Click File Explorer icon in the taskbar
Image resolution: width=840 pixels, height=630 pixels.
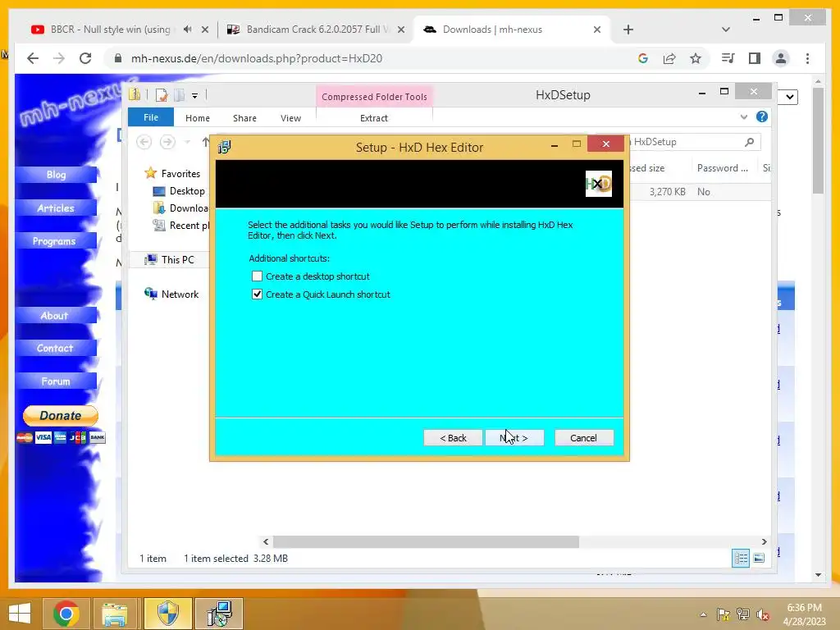116,614
